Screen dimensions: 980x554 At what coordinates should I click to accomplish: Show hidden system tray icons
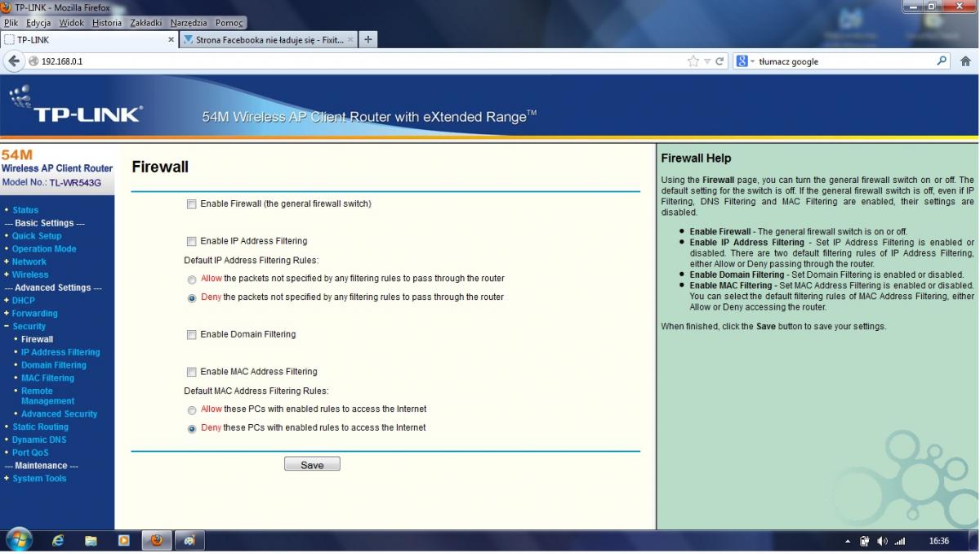coord(847,541)
